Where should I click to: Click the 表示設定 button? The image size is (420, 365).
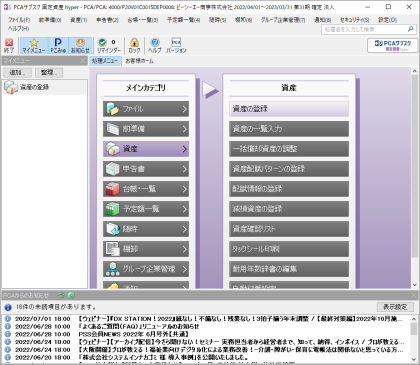[x=395, y=307]
